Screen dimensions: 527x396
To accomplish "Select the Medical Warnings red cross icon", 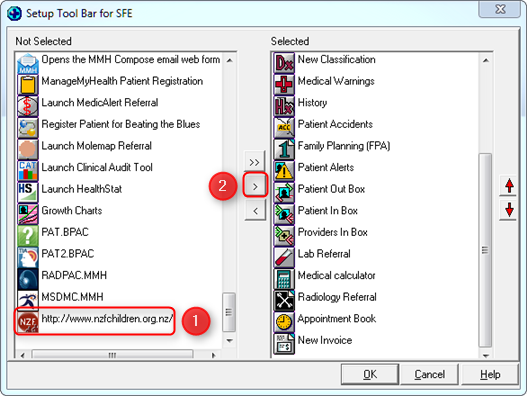I will (x=284, y=84).
